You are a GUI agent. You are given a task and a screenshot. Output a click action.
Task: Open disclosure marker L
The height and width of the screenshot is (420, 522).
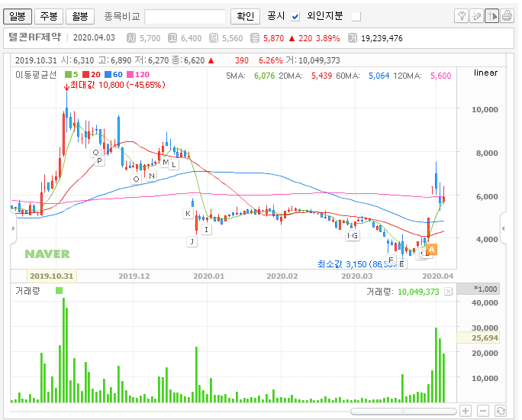coord(174,164)
